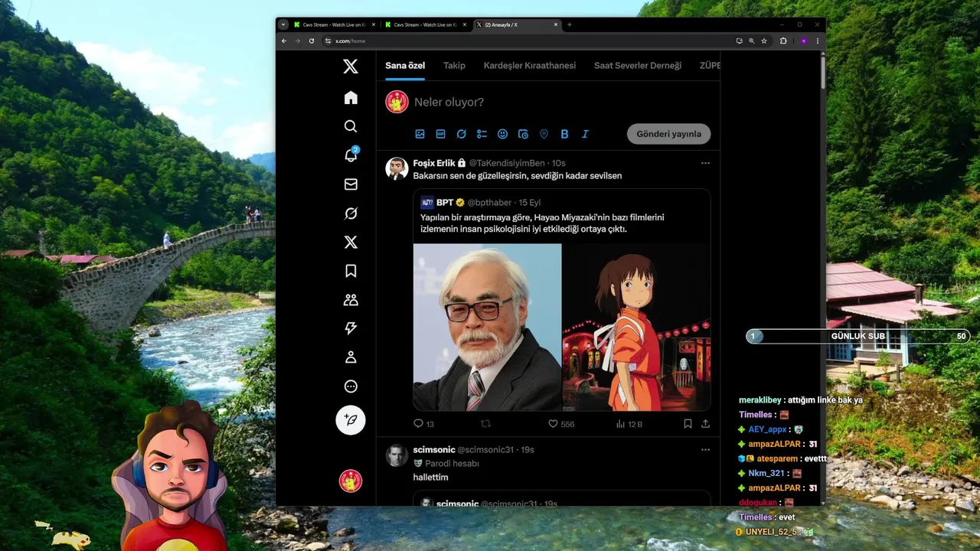Open the Hayao Miyazaki photo
Viewport: 980px width, 551px height.
[488, 328]
